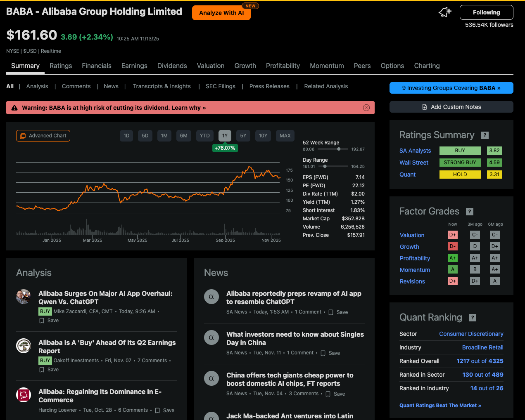The width and height of the screenshot is (525, 420).
Task: Select the 6M chart range
Action: [x=184, y=136]
